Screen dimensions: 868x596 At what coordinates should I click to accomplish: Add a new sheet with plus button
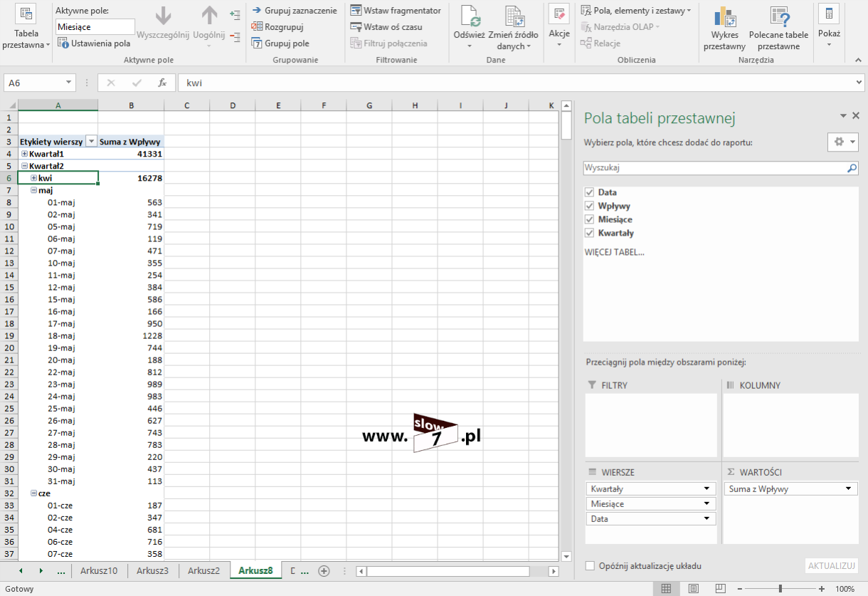pos(324,570)
